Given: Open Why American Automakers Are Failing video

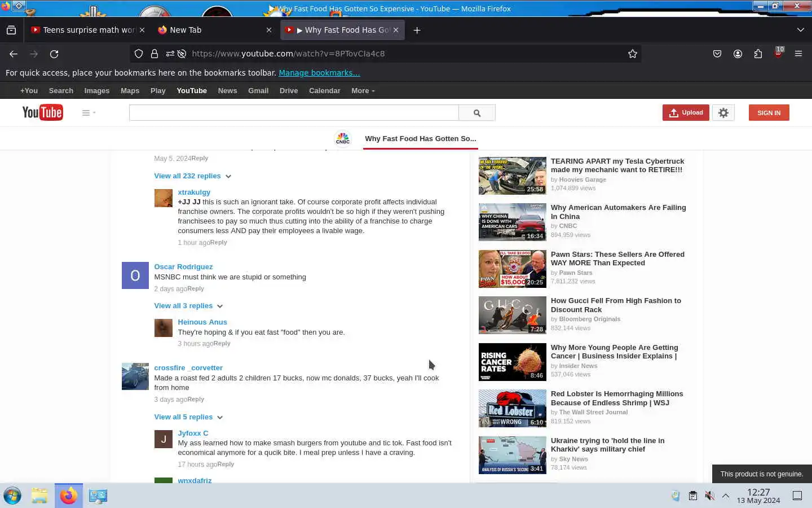Looking at the screenshot, I should coord(618,212).
